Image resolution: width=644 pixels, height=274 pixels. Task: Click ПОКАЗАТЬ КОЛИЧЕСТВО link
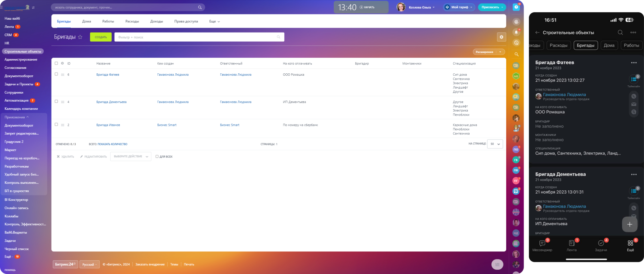113,144
